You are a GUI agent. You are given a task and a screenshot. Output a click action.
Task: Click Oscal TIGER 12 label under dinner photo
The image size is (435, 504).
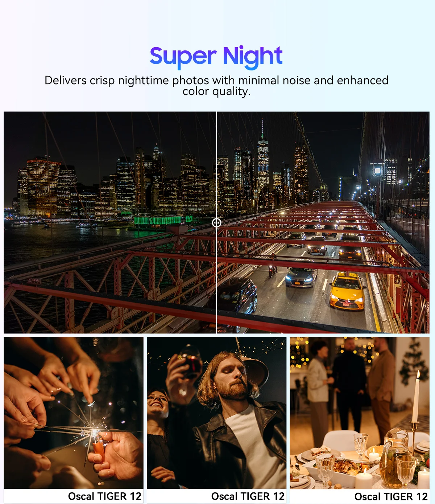[391, 496]
